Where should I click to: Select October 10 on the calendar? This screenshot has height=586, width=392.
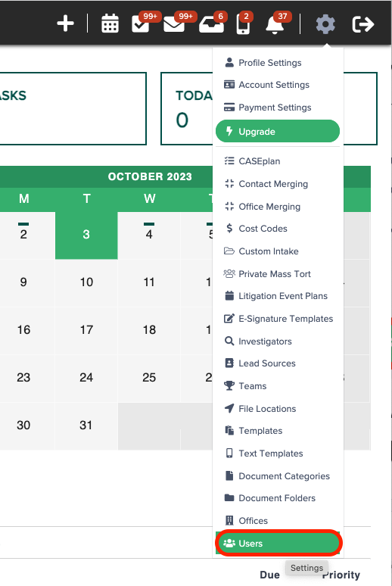coord(86,282)
